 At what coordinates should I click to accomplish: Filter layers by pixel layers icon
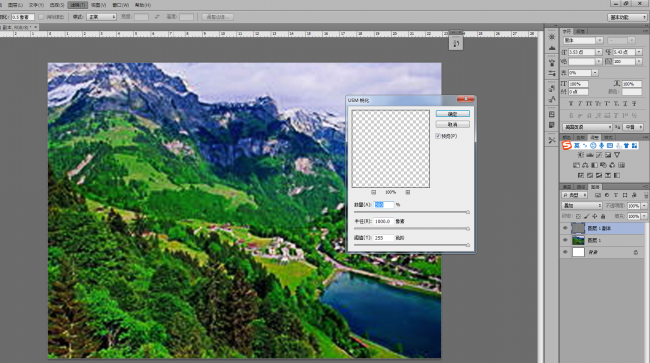click(598, 195)
